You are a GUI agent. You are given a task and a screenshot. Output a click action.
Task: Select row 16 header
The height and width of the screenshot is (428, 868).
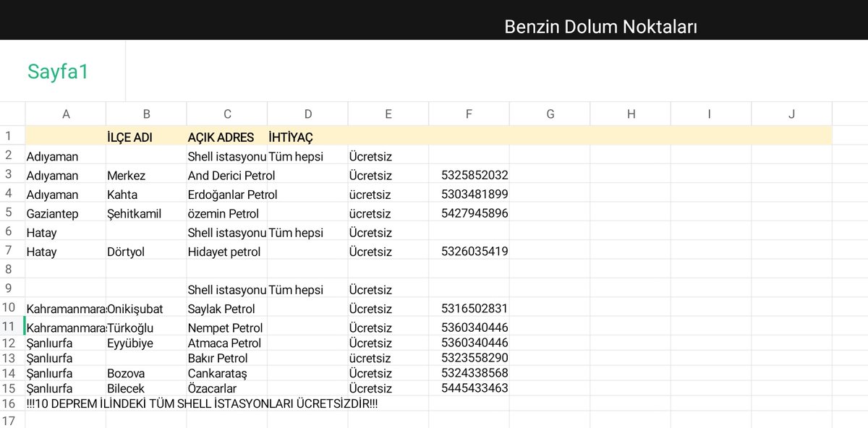[x=12, y=403]
